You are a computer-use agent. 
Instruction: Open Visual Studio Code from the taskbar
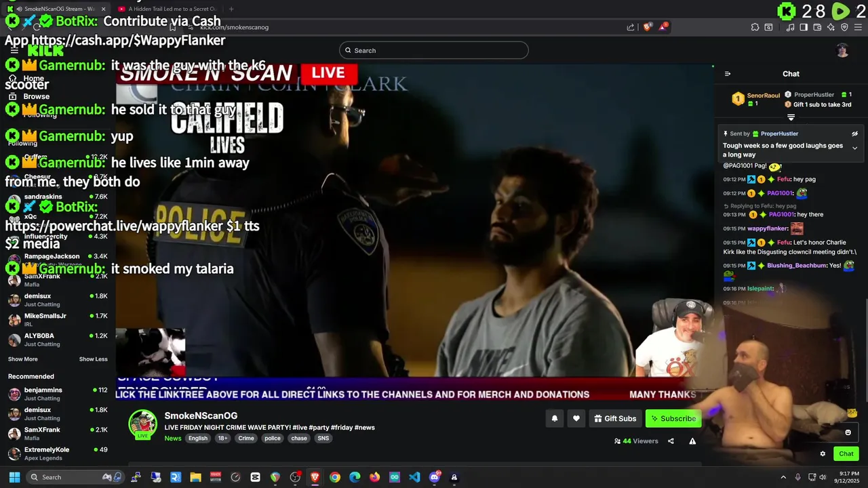pos(414,477)
